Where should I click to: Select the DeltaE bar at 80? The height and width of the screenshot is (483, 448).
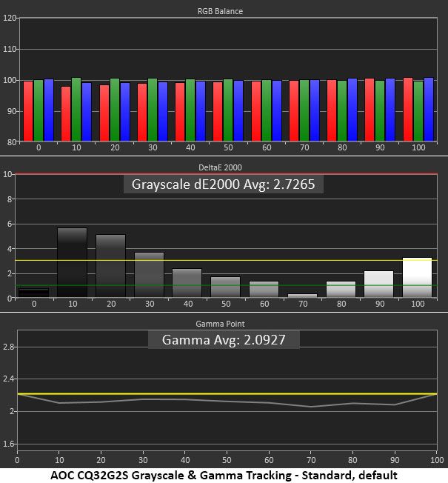[341, 289]
